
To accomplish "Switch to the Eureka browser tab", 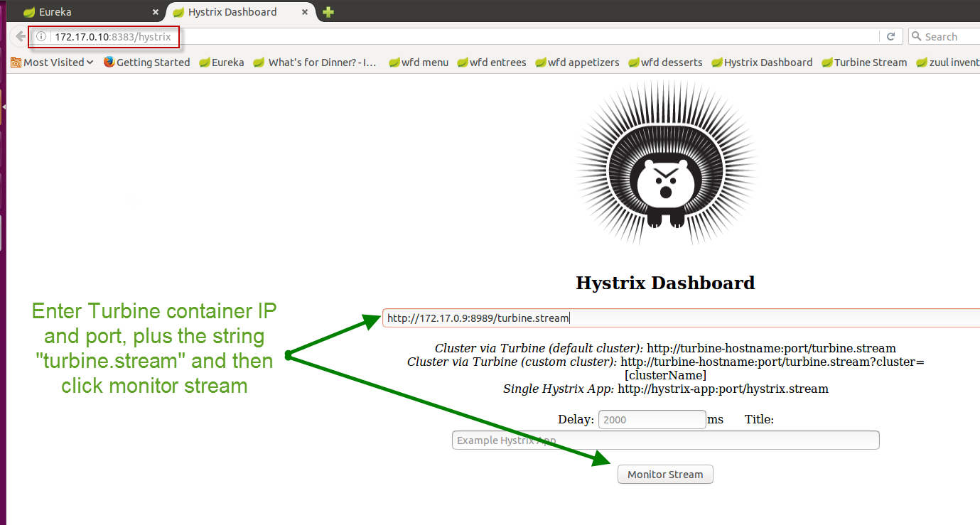I will [x=90, y=11].
